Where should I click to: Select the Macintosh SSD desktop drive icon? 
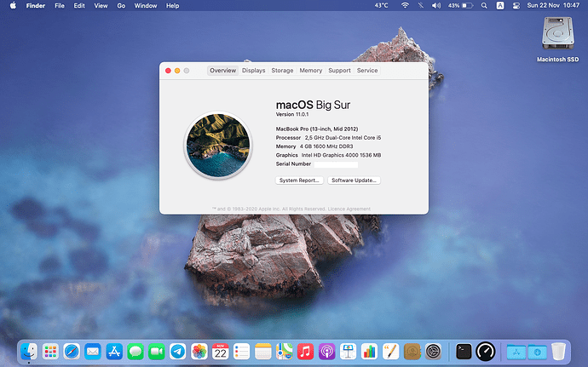point(557,35)
